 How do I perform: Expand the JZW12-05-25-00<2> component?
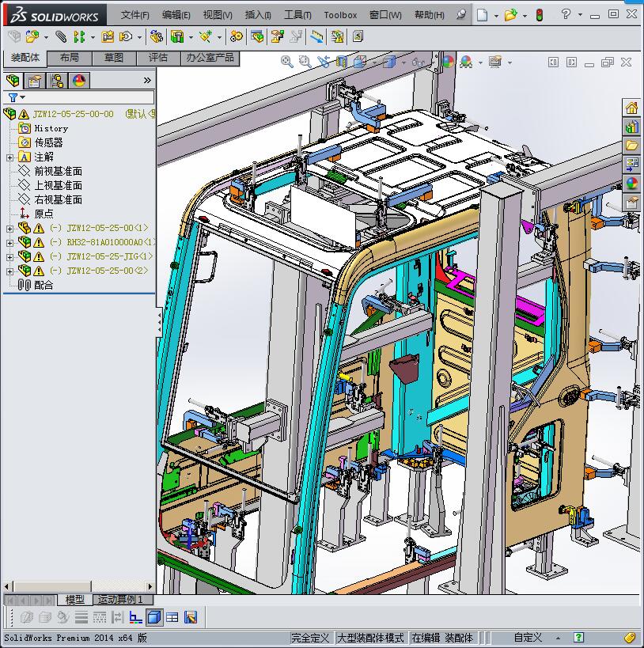pos(9,271)
